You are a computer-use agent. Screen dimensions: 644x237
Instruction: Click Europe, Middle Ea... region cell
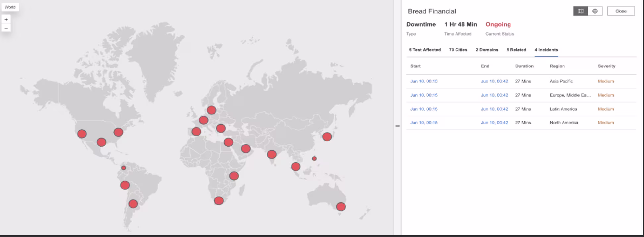click(570, 95)
